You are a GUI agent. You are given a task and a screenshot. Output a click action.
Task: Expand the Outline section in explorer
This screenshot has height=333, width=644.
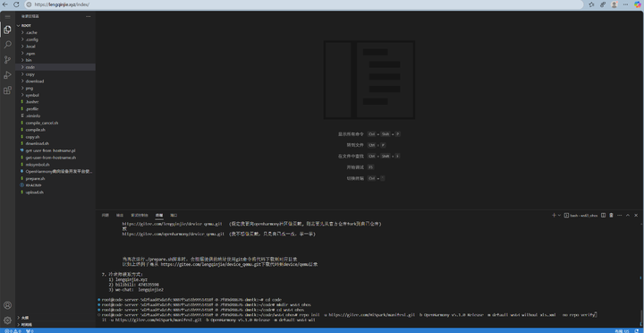point(55,318)
